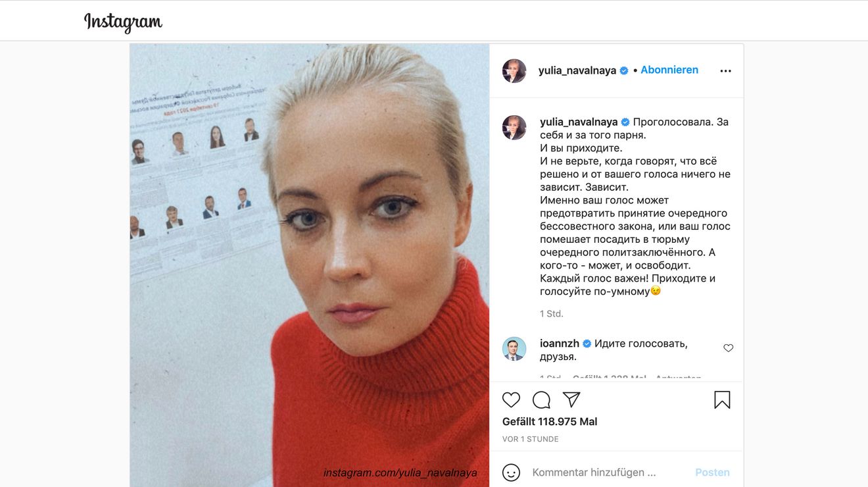Open ioannzh commenter profile
The image size is (868, 487).
[560, 344]
